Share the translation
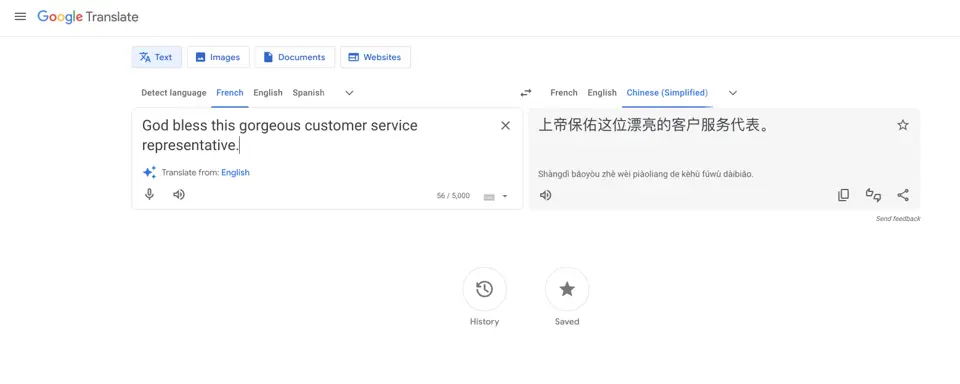The height and width of the screenshot is (384, 960). tap(903, 195)
